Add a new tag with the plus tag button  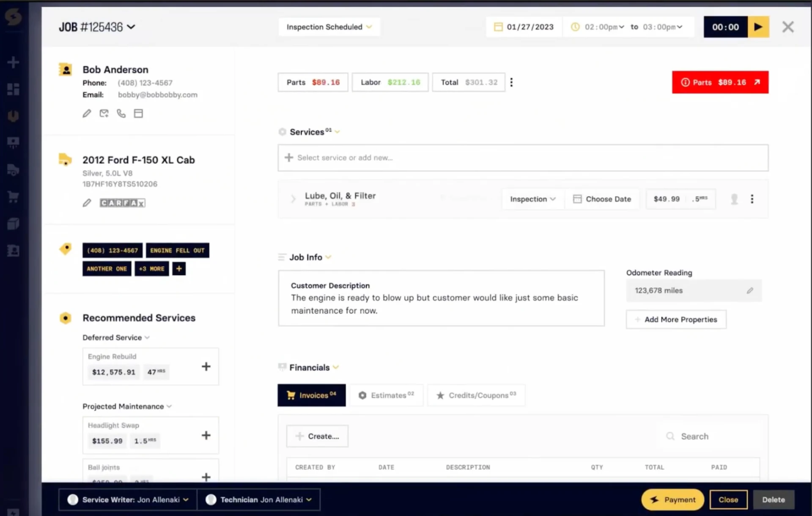coord(179,269)
